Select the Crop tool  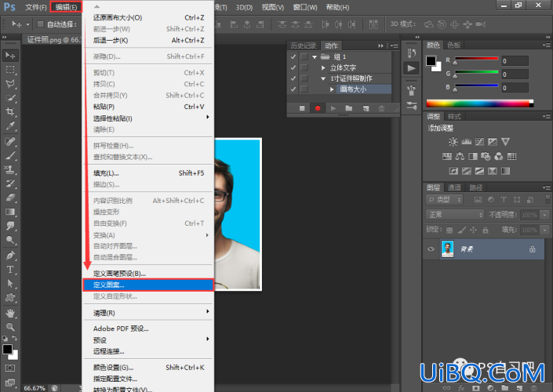[x=10, y=112]
